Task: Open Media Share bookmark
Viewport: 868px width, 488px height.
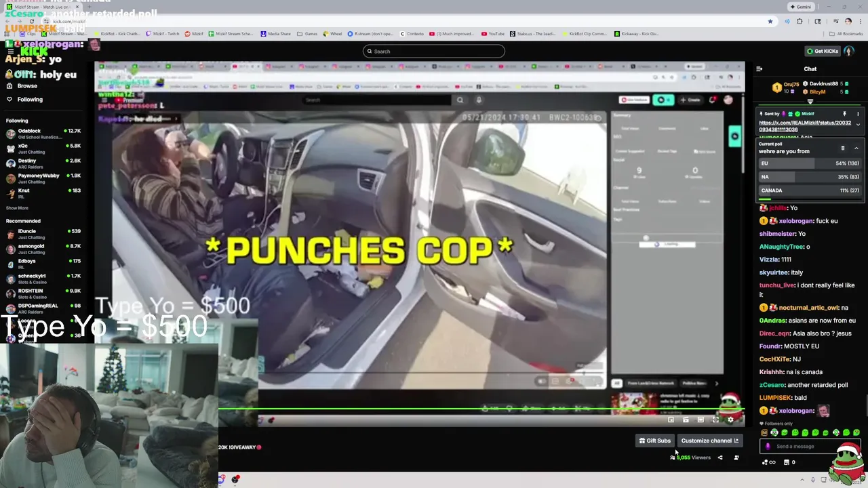Action: [x=275, y=34]
